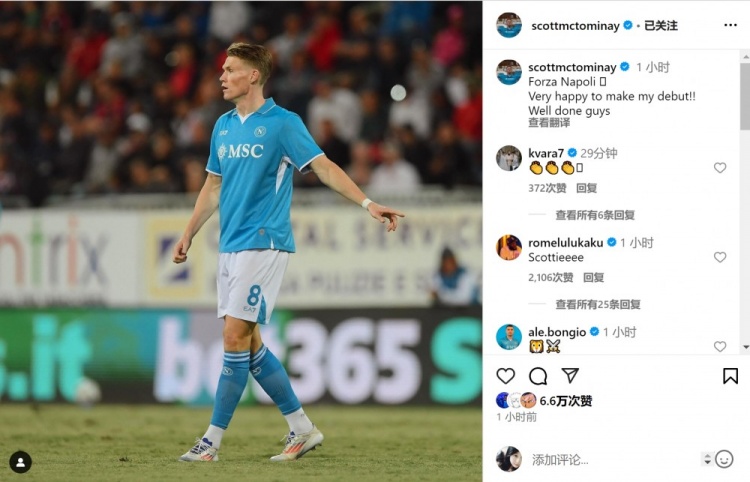
Task: Open 查看翻译 translation link
Action: (x=549, y=123)
